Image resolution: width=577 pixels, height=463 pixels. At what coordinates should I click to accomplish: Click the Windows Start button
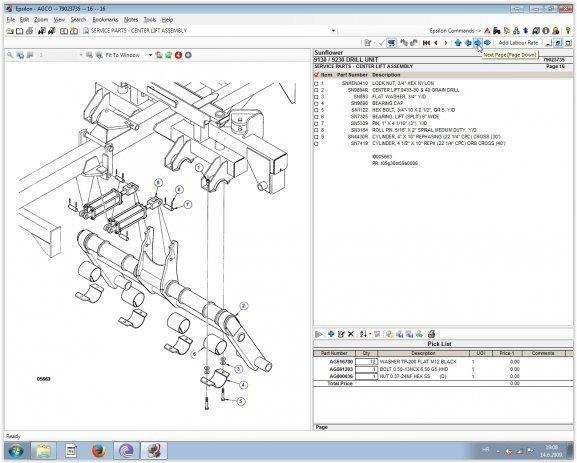click(x=16, y=451)
